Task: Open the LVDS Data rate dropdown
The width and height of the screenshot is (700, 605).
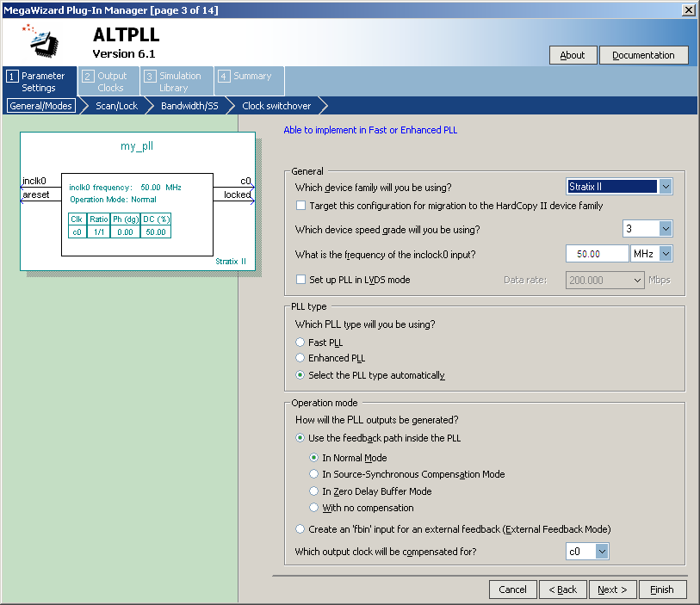Action: tap(637, 281)
